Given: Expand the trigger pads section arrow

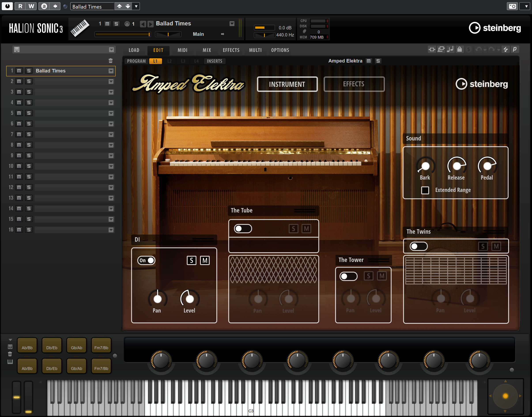Looking at the screenshot, I should (10, 340).
